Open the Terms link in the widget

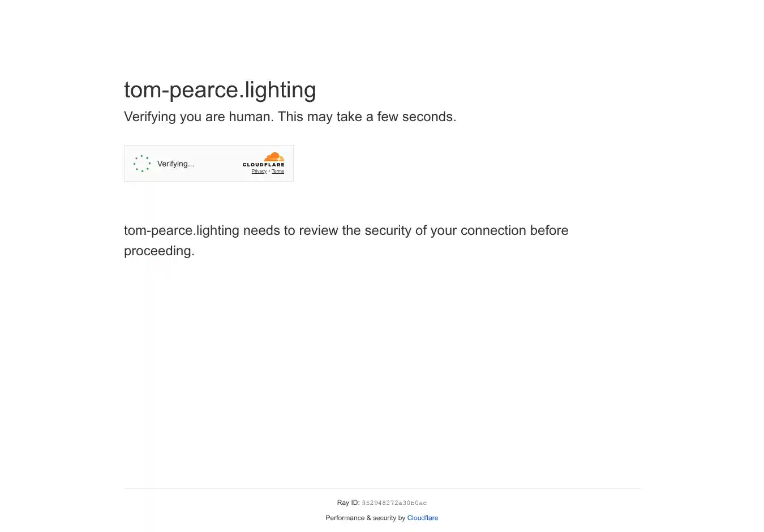278,171
